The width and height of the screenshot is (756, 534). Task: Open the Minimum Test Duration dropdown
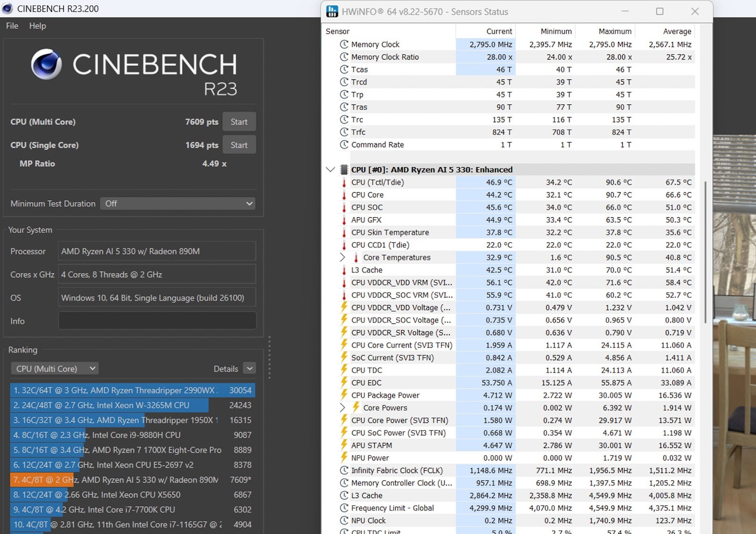[x=178, y=203]
